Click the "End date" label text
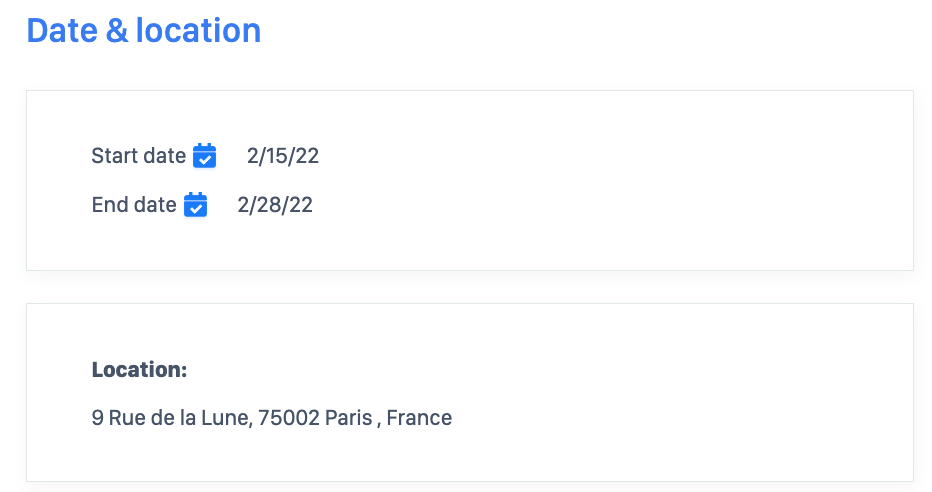932x492 pixels. [134, 205]
